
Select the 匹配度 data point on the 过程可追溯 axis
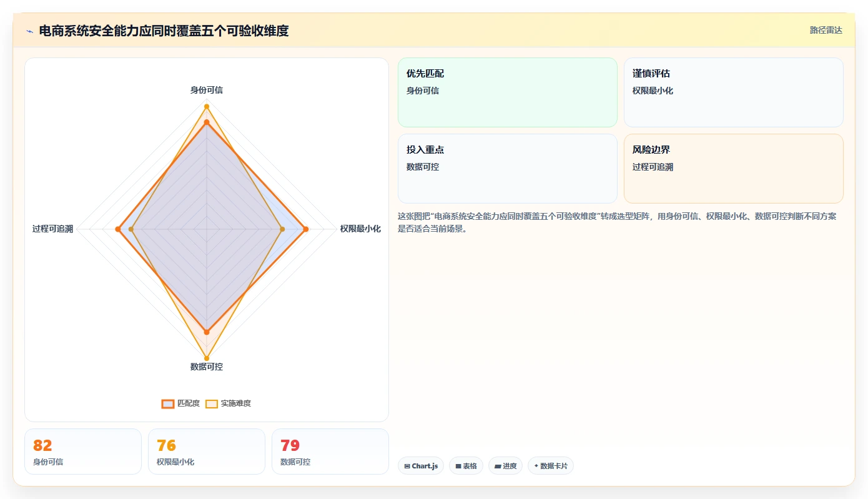[118, 229]
